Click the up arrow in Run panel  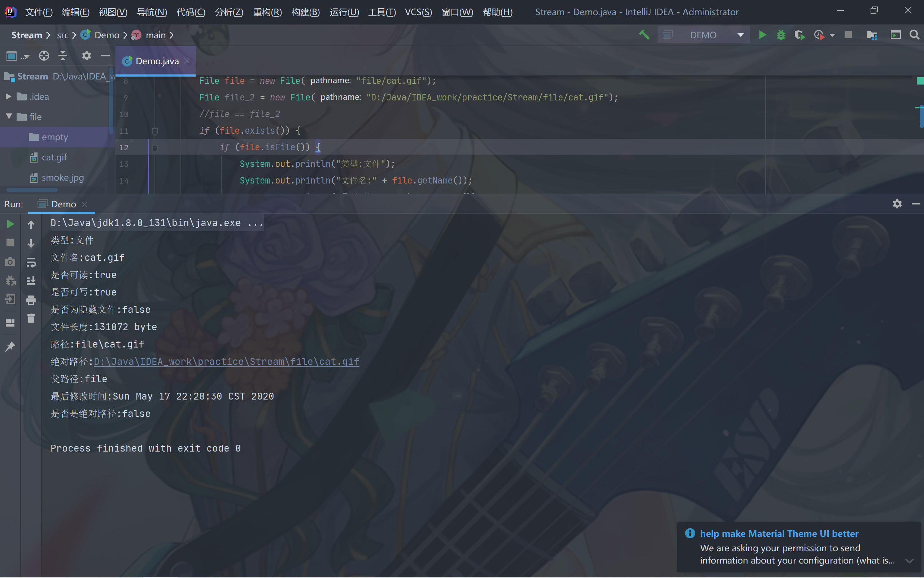[31, 224]
